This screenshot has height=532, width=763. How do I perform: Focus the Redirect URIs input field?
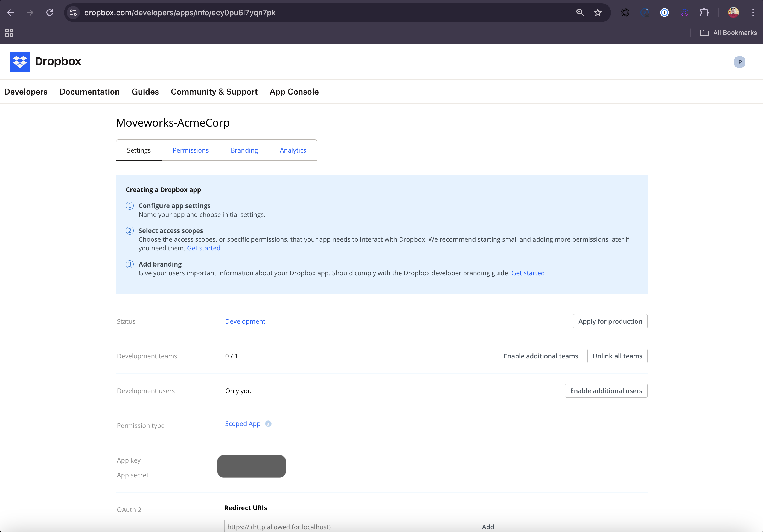point(347,526)
